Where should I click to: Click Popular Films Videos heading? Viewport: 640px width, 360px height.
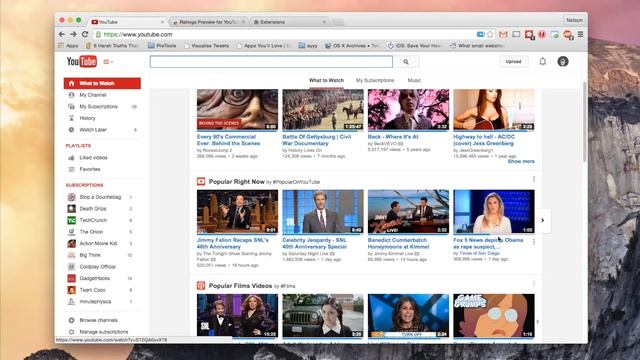coord(240,286)
